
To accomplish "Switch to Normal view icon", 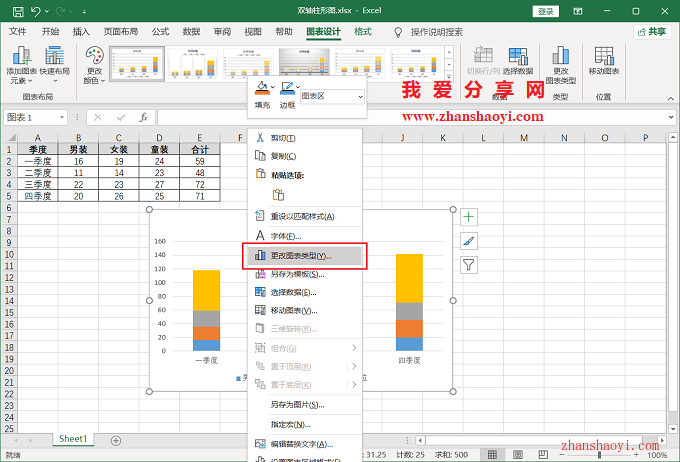I will coord(492,455).
